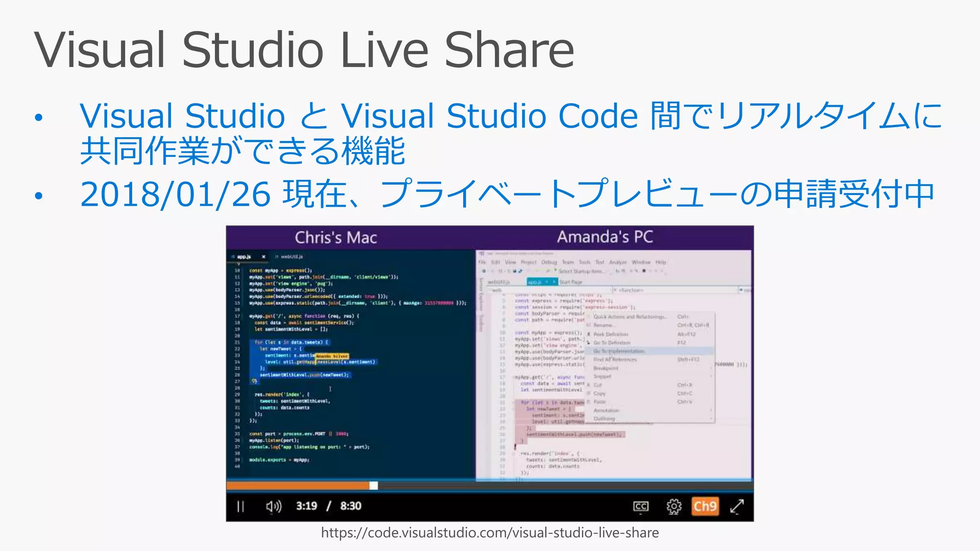
Task: Expand the Annotation submenu
Action: point(650,410)
